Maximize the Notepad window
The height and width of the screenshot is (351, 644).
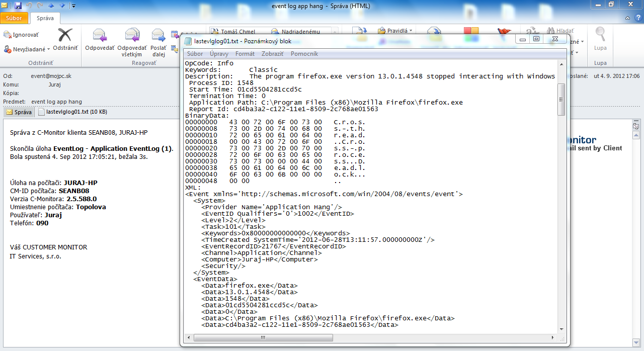click(536, 39)
